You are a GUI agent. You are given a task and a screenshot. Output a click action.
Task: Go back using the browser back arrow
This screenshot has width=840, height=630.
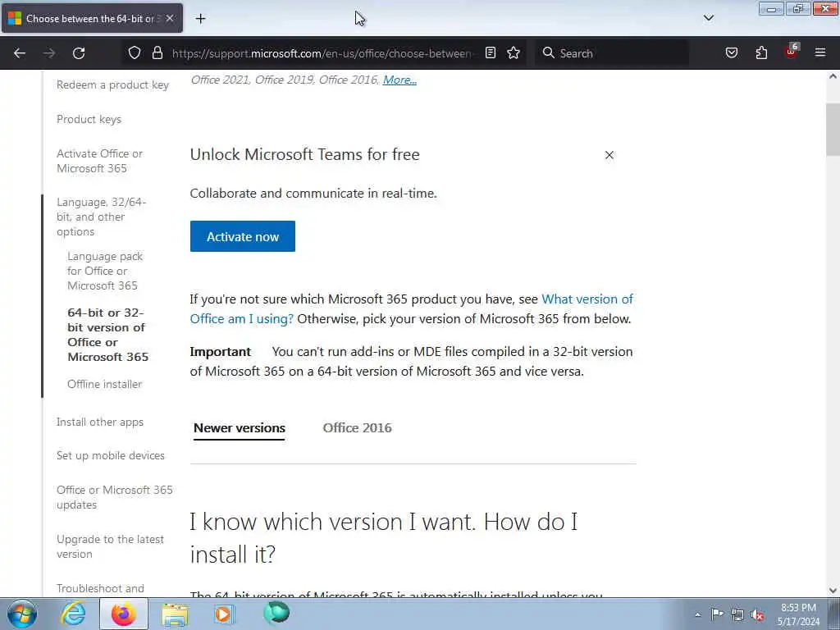click(20, 53)
